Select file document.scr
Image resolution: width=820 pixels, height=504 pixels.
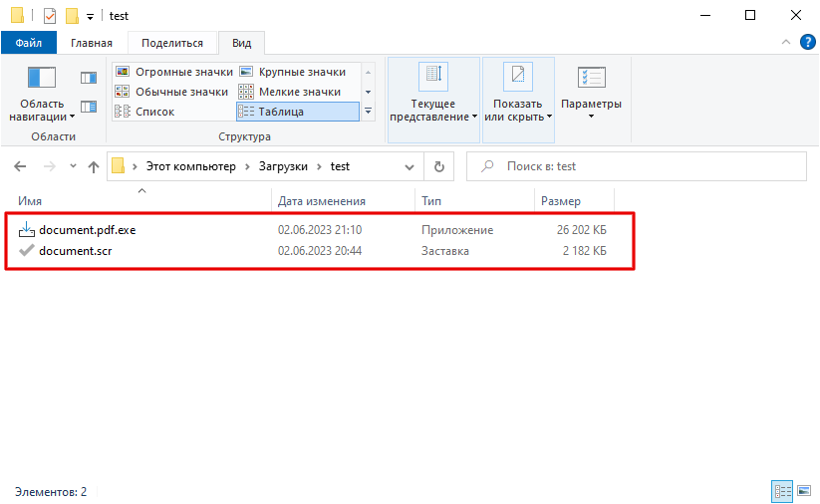coord(76,251)
